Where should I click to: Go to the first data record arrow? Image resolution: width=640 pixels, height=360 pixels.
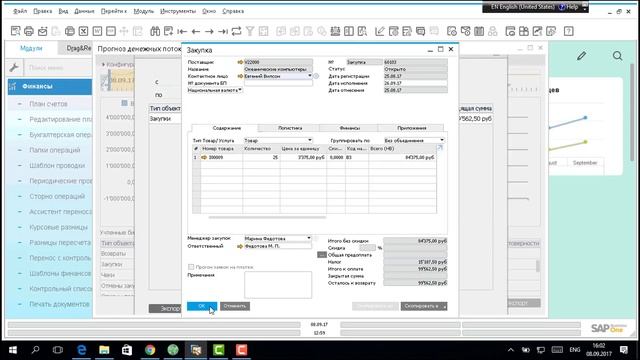(182, 31)
